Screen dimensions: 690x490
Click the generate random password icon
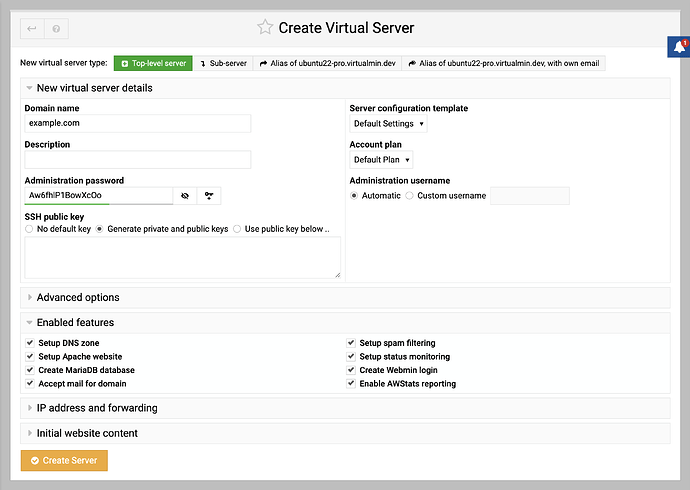[209, 196]
